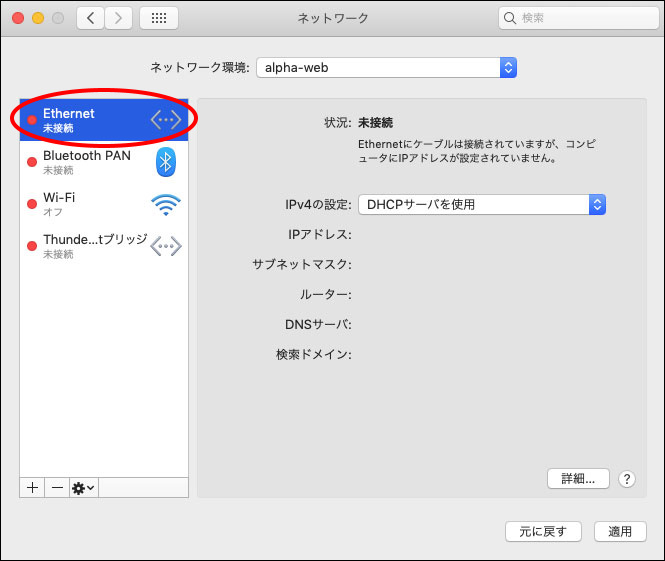This screenshot has width=665, height=561.
Task: Click the red status dot beside Wi-Fi
Action: tap(32, 204)
